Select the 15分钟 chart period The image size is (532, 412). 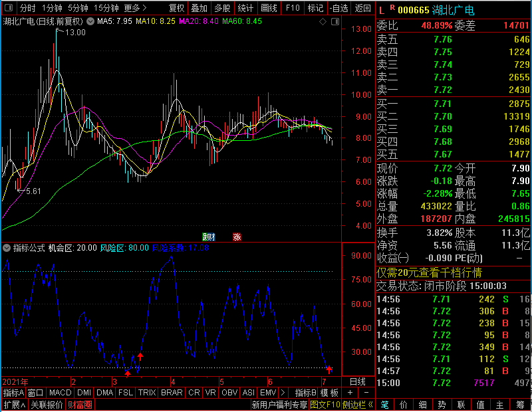click(106, 8)
